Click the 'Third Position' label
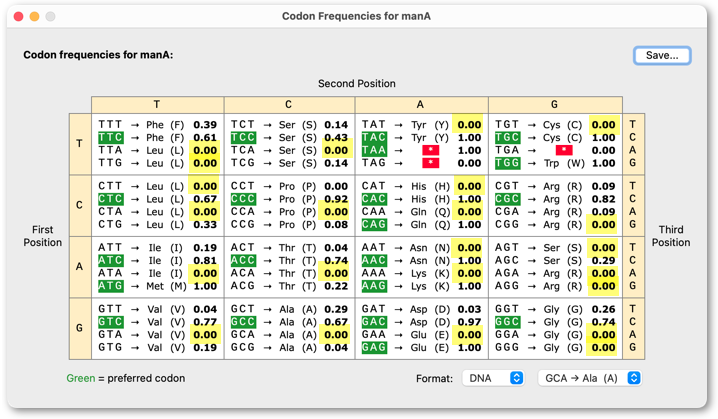The image size is (718, 419). pos(671,236)
